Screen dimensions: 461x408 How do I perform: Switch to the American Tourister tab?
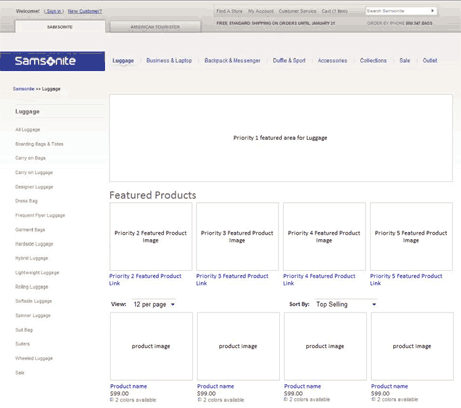click(155, 27)
